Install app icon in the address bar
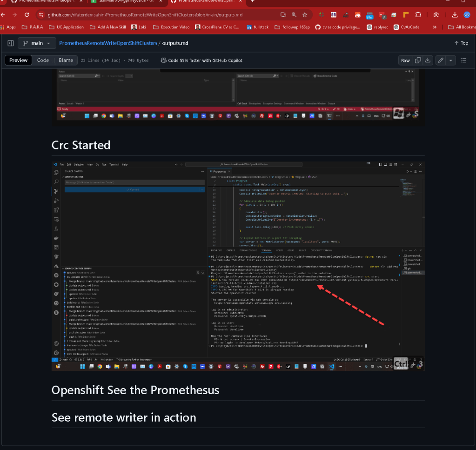This screenshot has width=476, height=450. (283, 15)
